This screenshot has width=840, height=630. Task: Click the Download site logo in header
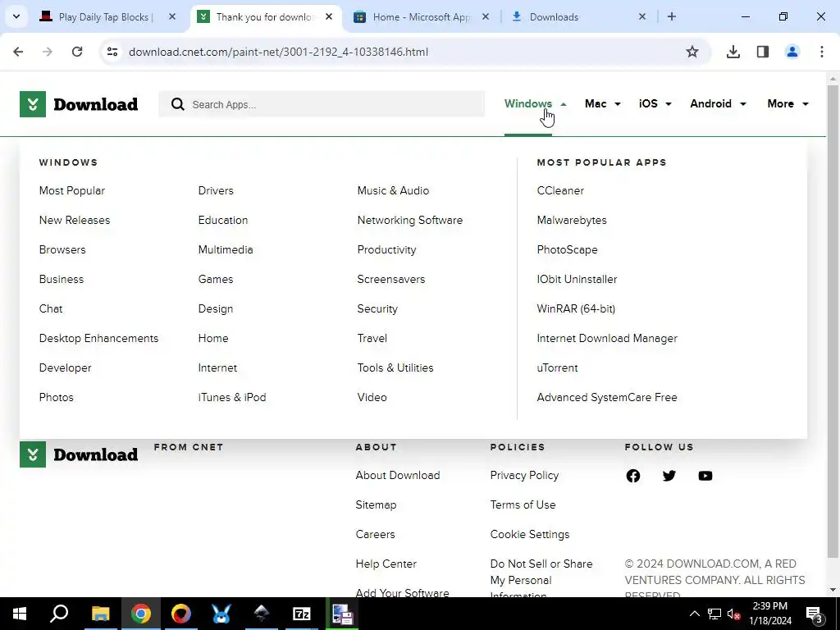tap(79, 104)
